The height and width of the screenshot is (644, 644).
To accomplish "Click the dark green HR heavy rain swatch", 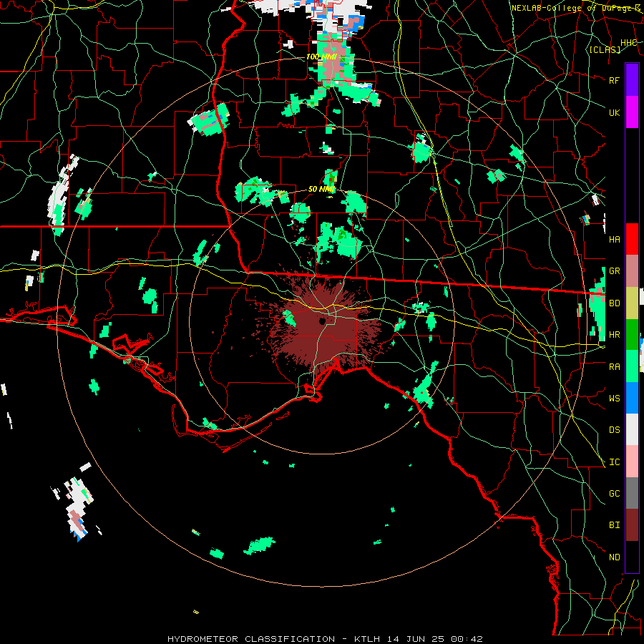I will pyautogui.click(x=632, y=335).
